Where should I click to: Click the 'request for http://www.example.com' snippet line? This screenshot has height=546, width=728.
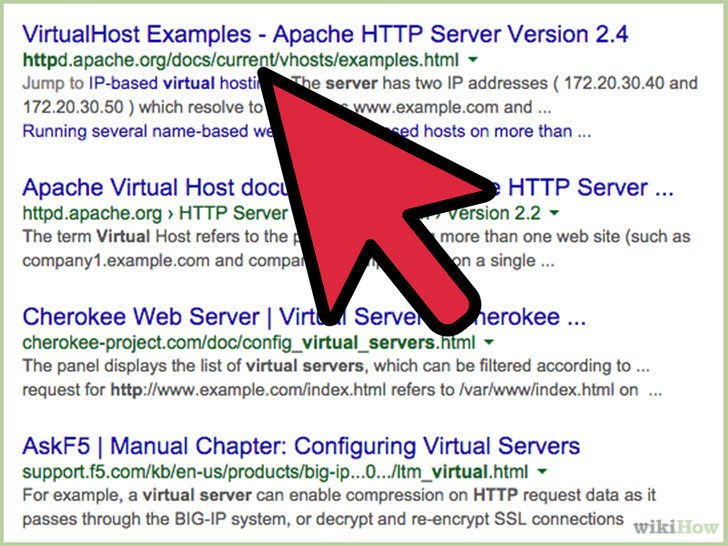(x=342, y=390)
